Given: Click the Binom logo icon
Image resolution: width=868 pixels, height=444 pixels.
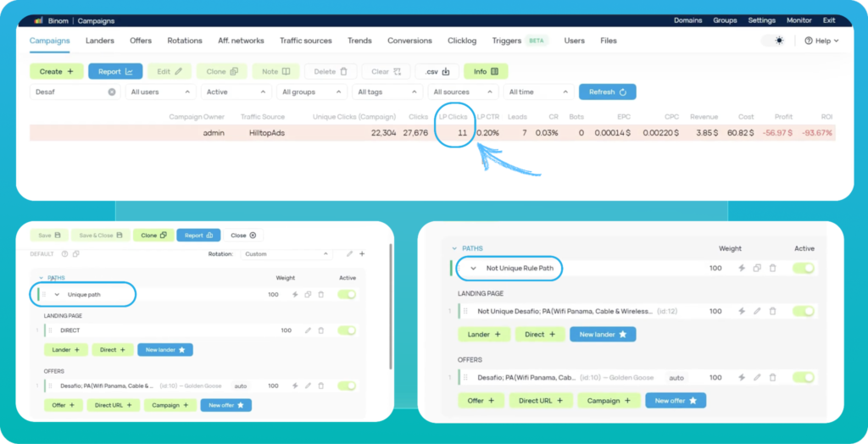Looking at the screenshot, I should click(x=39, y=20).
